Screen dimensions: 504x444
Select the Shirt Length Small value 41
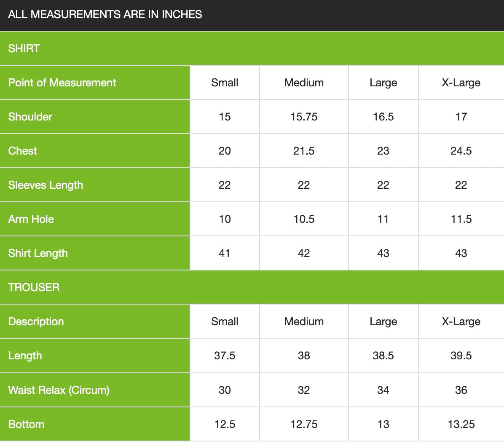(225, 253)
